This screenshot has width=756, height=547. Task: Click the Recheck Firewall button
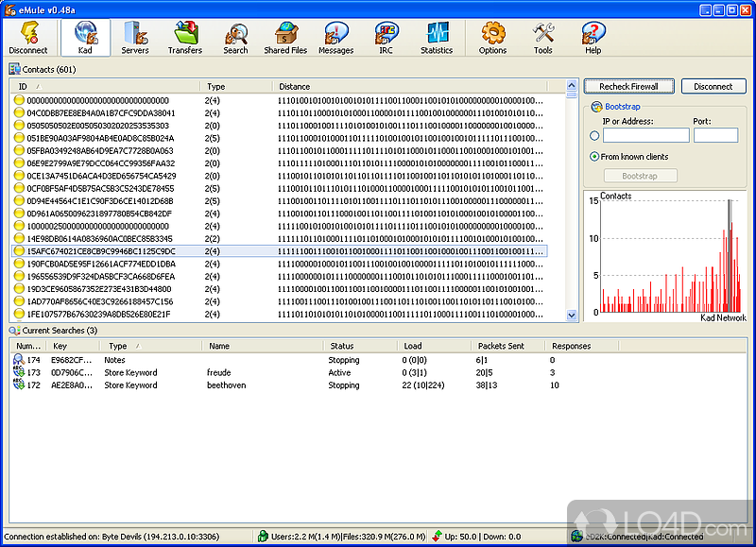628,86
